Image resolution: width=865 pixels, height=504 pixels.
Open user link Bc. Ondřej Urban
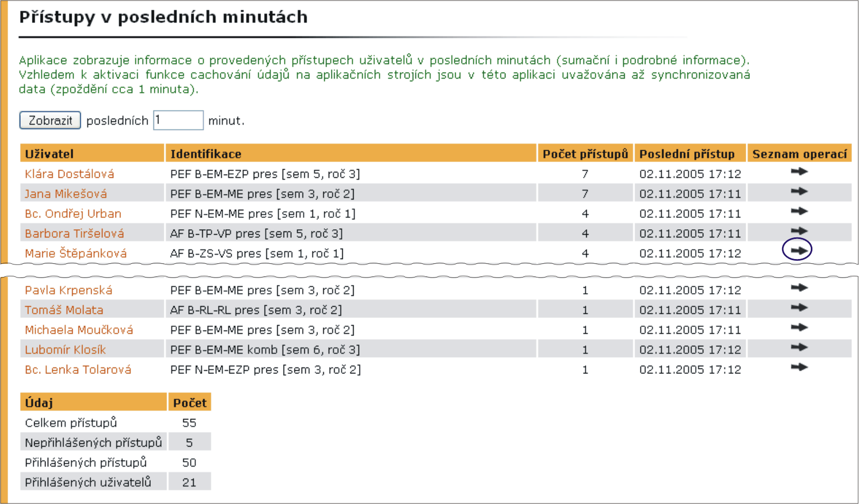coord(73,214)
